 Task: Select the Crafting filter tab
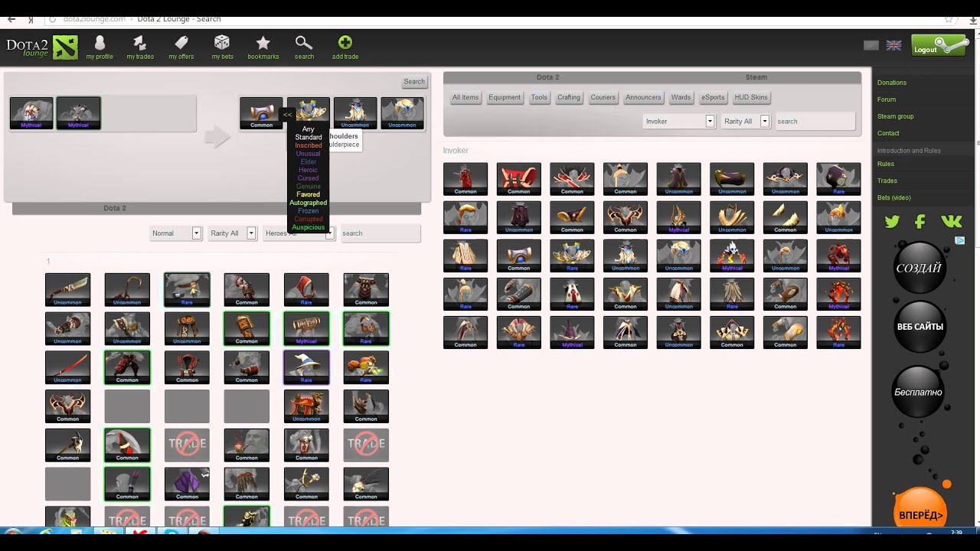[x=569, y=97]
